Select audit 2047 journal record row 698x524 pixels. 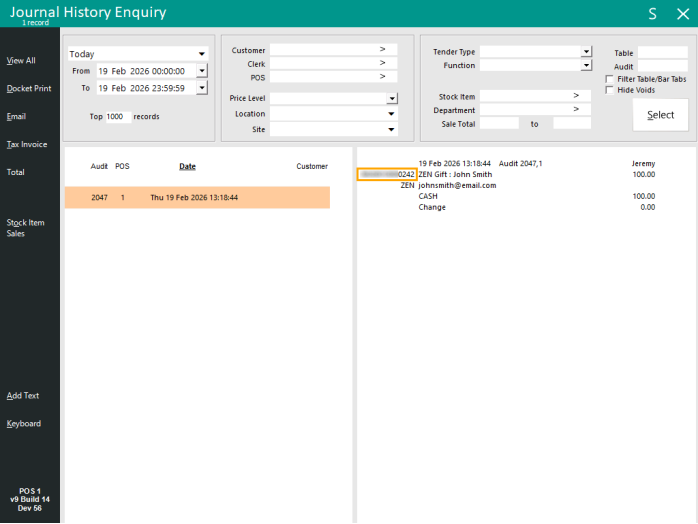click(197, 198)
